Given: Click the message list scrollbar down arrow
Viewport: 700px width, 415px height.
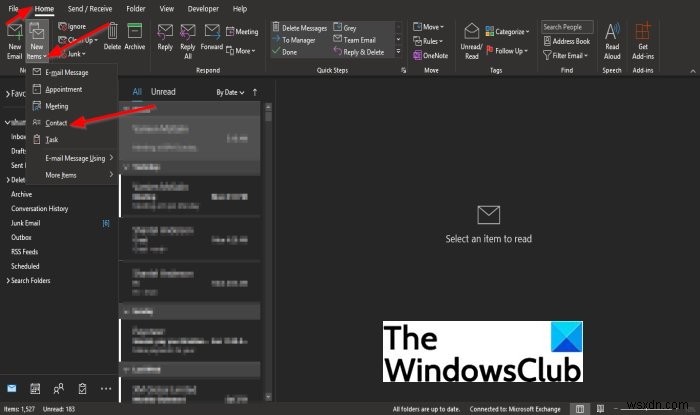Looking at the screenshot, I should point(268,396).
